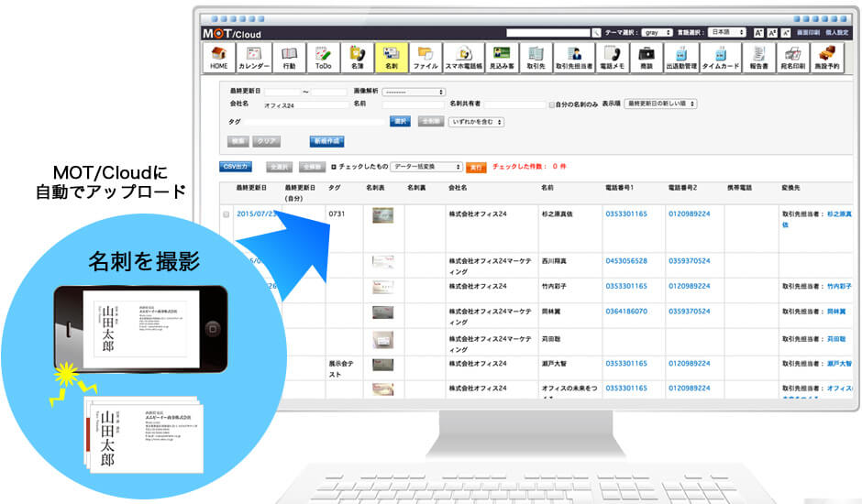Open the データ一括変換 dropdown
This screenshot has height=504, width=862.
426,167
